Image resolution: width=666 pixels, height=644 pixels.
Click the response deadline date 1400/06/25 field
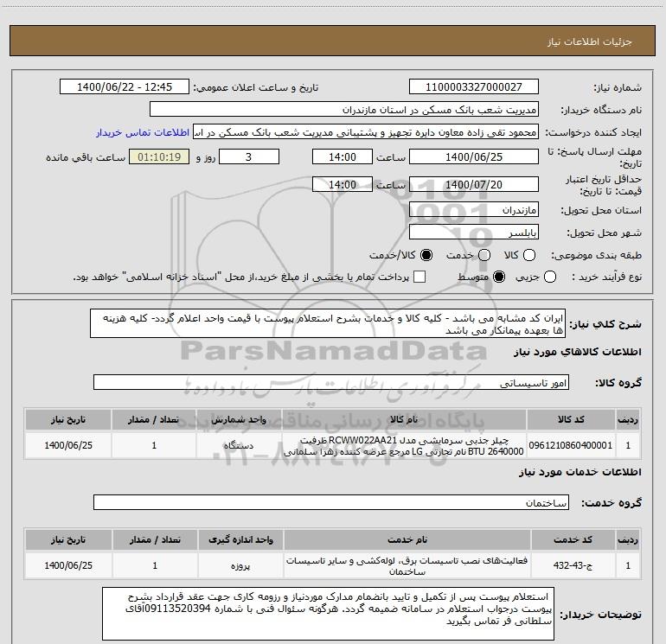tap(474, 156)
